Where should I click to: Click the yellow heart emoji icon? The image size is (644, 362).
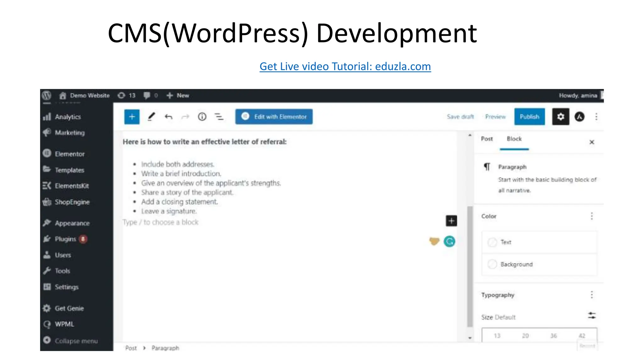click(434, 241)
